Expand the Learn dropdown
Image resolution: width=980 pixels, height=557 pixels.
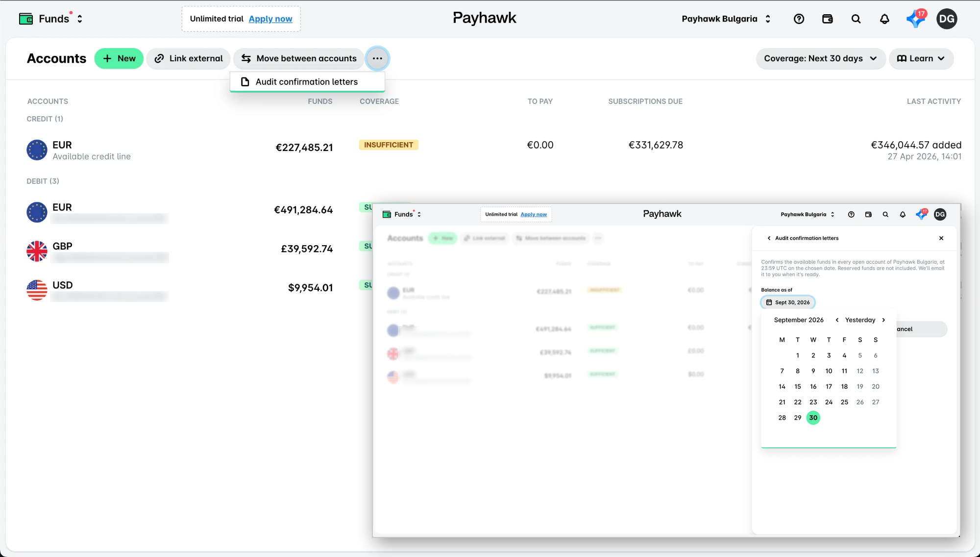click(x=921, y=58)
